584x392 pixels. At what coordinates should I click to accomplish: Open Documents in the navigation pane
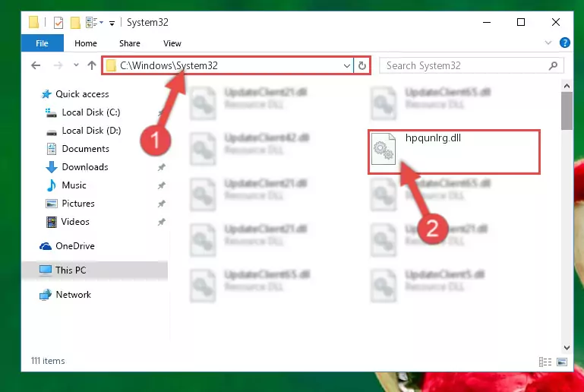point(85,149)
